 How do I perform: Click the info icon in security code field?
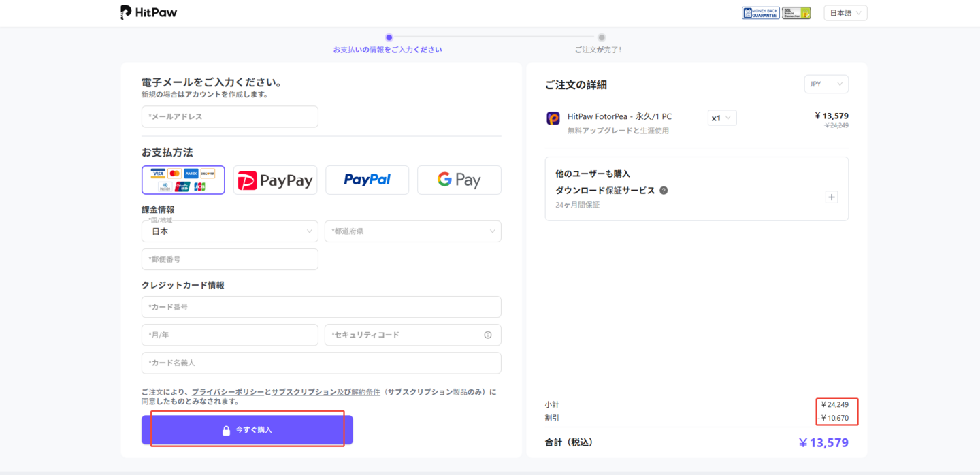487,335
